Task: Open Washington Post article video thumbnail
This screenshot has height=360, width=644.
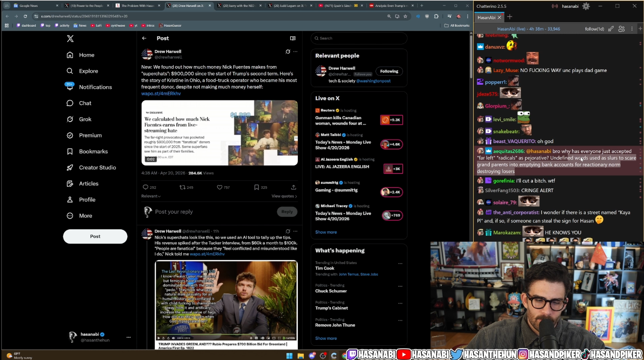Action: coord(219,133)
